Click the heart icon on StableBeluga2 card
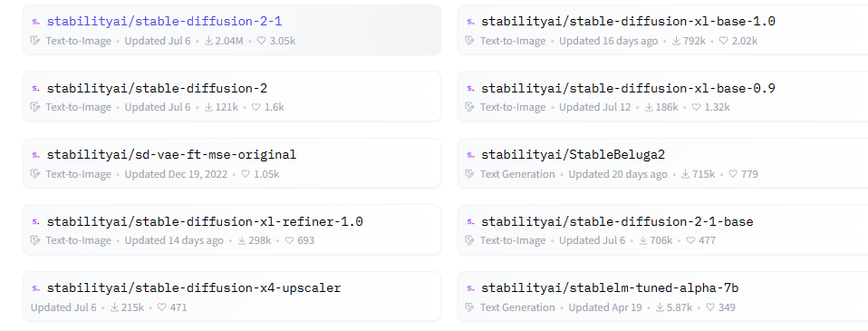The image size is (868, 331). click(x=733, y=174)
